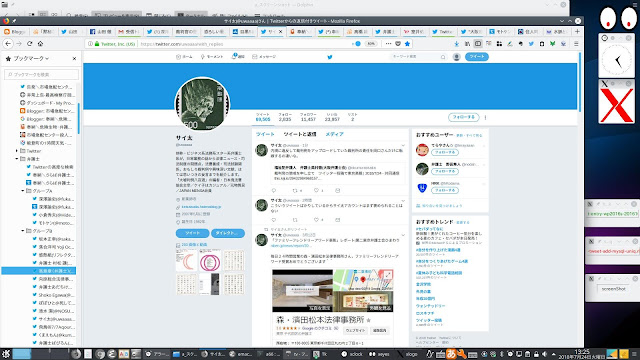The width and height of the screenshot is (640, 360).
Task: Click the 80% zoom level indicator
Action: tap(371, 44)
